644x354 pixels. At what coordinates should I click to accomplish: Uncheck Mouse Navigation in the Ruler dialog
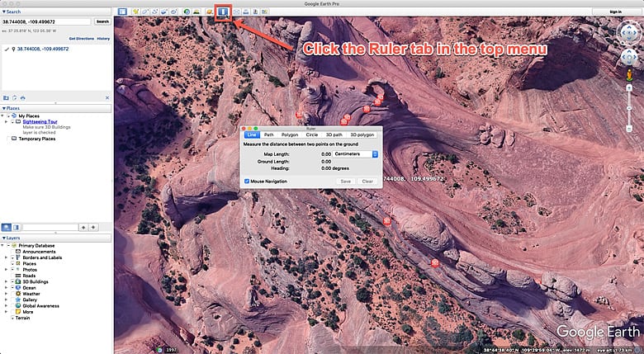tap(247, 181)
